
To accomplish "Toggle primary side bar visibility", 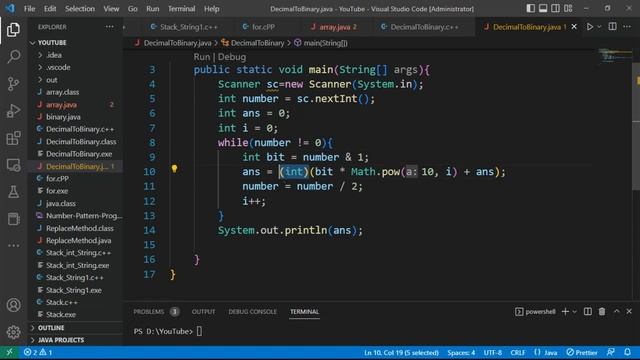I will tap(530, 8).
